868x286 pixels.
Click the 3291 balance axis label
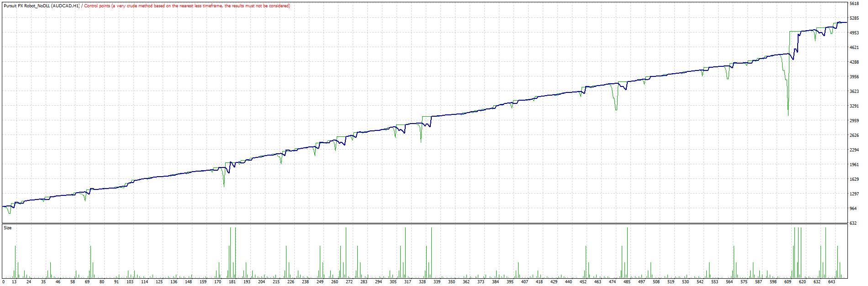(x=854, y=106)
